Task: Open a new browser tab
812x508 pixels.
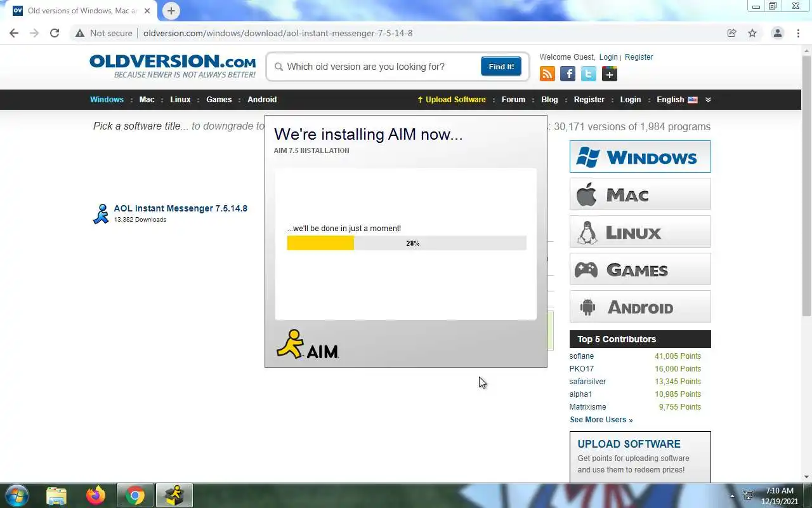Action: [x=171, y=11]
